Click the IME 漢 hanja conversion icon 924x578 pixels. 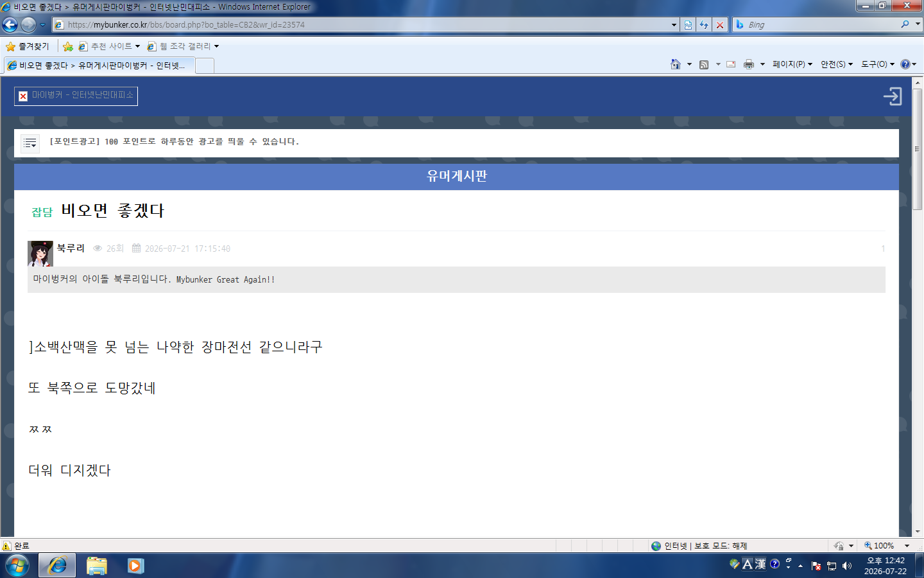click(x=760, y=564)
